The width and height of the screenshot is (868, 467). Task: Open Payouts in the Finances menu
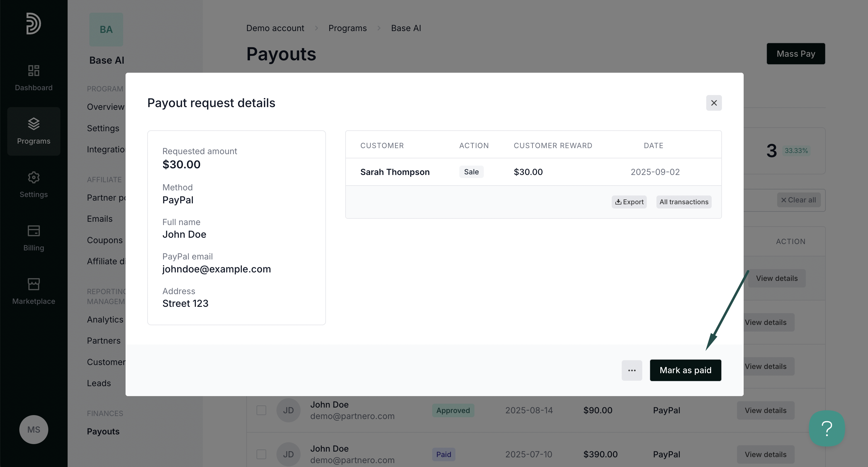coord(103,432)
